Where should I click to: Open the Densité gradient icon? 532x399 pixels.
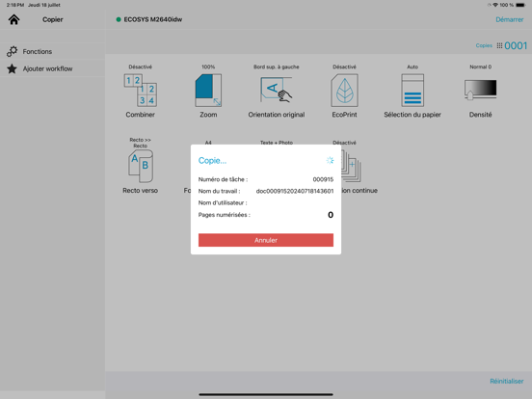pyautogui.click(x=480, y=90)
